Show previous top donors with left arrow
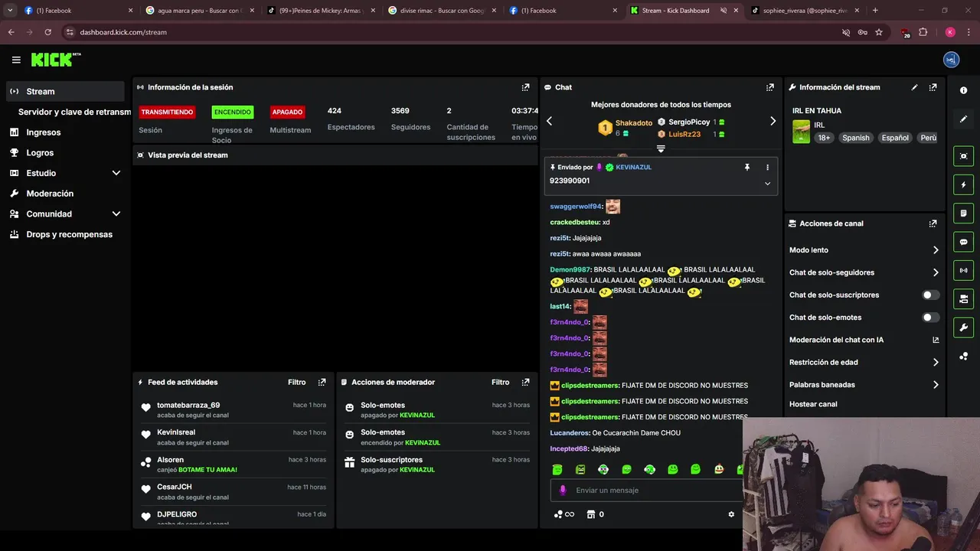The image size is (980, 551). click(x=549, y=121)
